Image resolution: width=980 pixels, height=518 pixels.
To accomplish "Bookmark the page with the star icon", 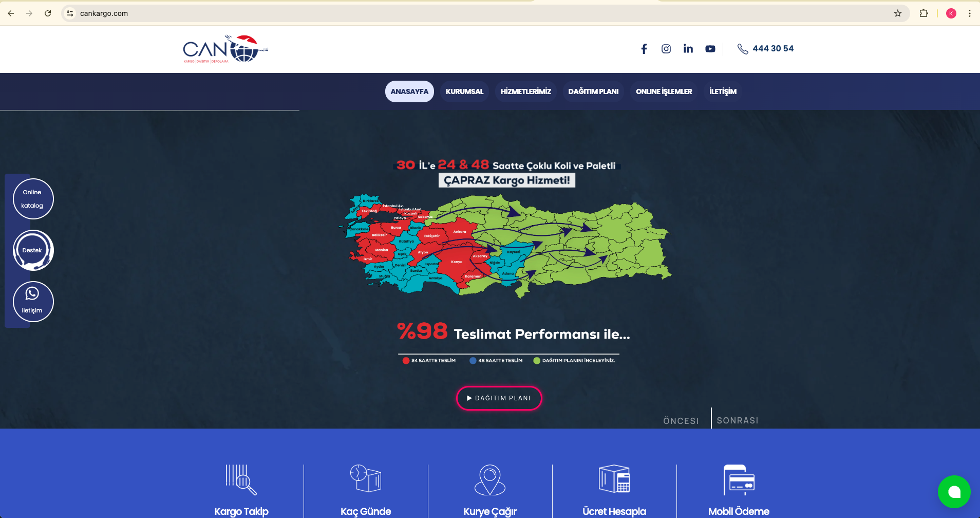I will click(x=898, y=13).
